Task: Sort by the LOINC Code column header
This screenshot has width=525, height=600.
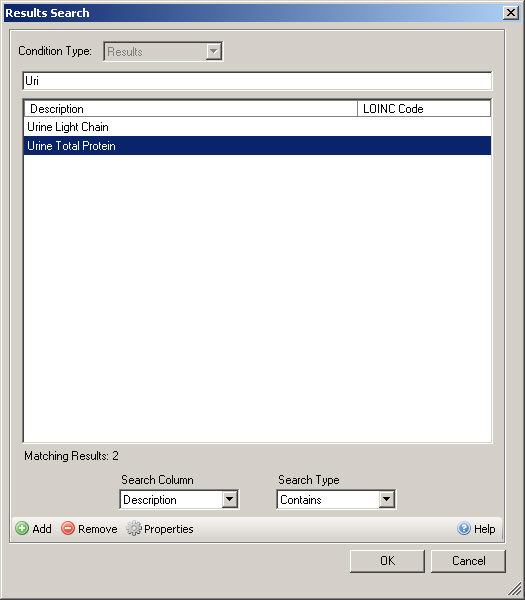Action: (x=424, y=109)
